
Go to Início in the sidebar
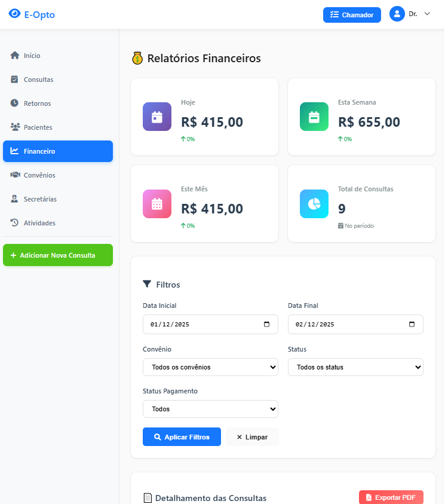coord(58,56)
